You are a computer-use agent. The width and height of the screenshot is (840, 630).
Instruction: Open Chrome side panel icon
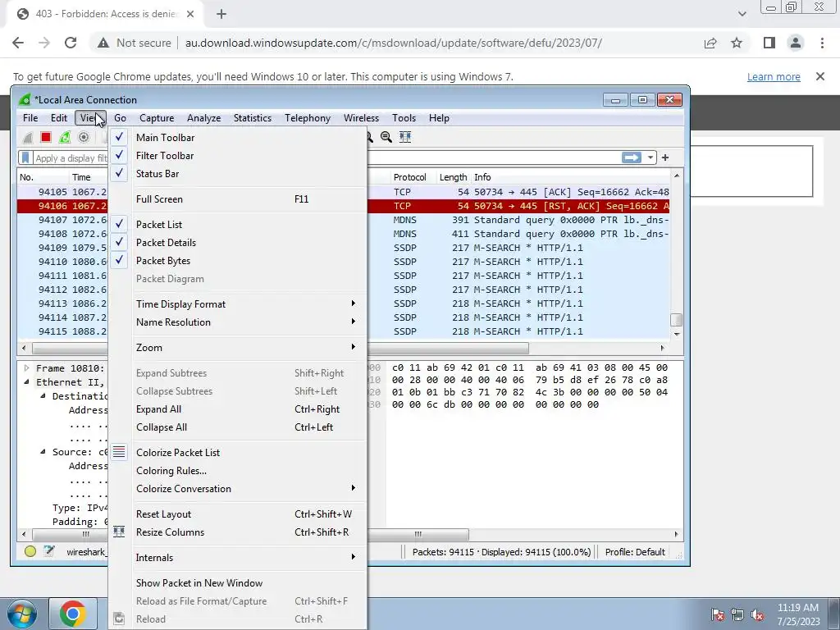coord(769,43)
